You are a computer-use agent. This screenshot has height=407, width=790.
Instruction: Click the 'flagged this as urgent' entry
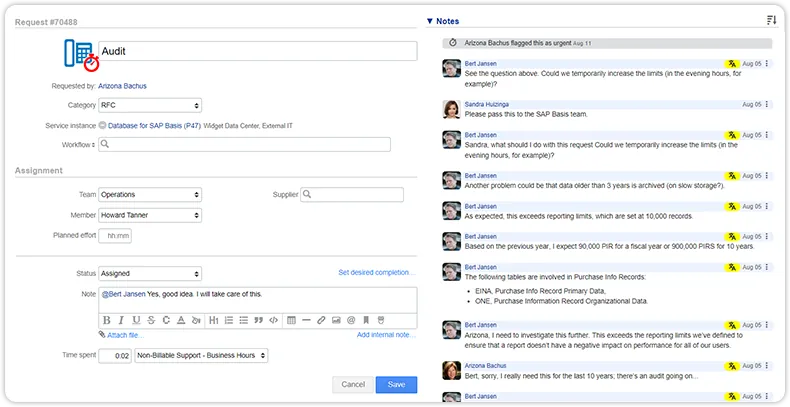coord(607,43)
